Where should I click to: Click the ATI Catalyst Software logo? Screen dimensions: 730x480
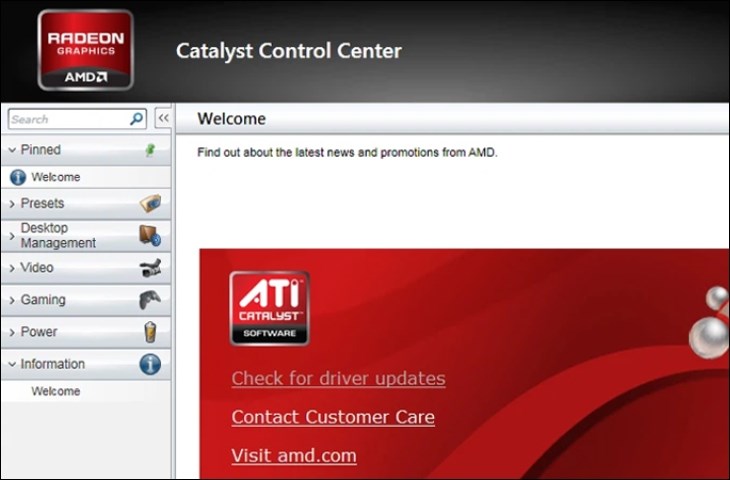270,308
